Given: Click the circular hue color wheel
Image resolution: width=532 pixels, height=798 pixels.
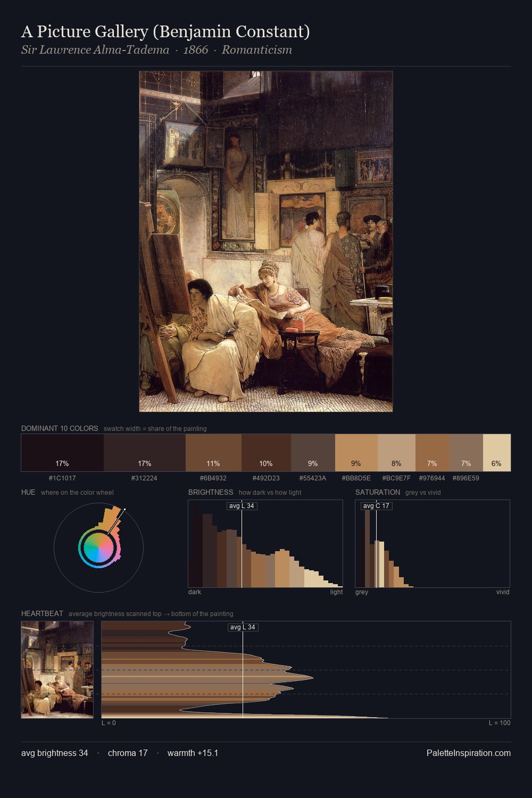Looking at the screenshot, I should pyautogui.click(x=99, y=547).
